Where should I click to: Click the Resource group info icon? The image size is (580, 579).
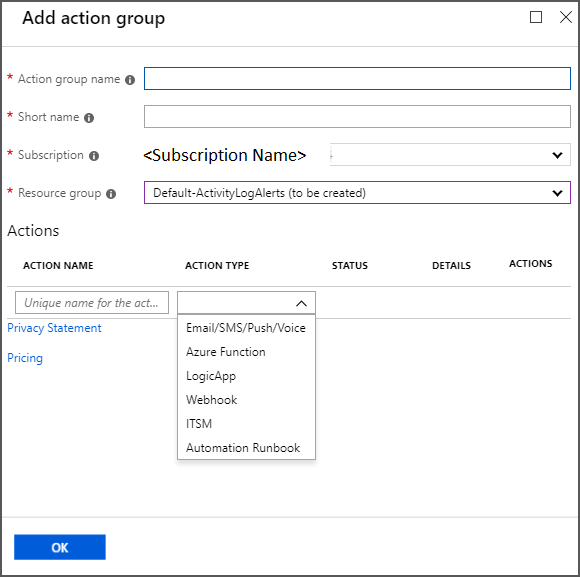tap(111, 194)
